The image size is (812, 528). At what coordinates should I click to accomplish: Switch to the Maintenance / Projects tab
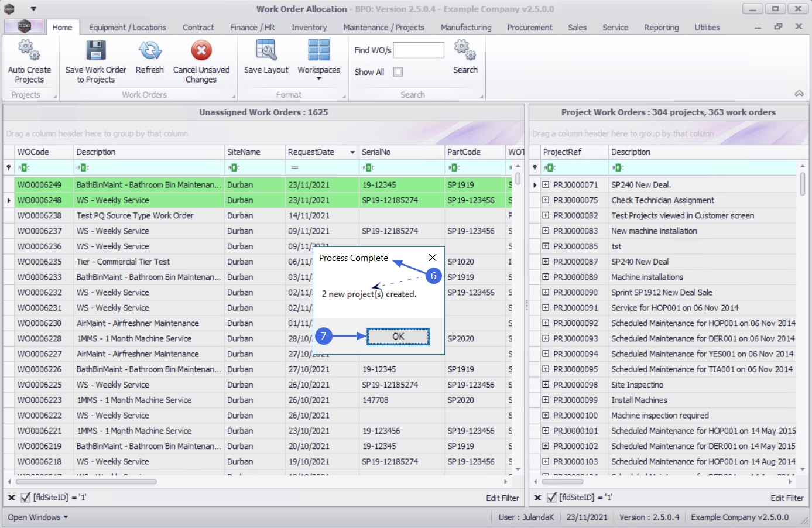point(384,28)
